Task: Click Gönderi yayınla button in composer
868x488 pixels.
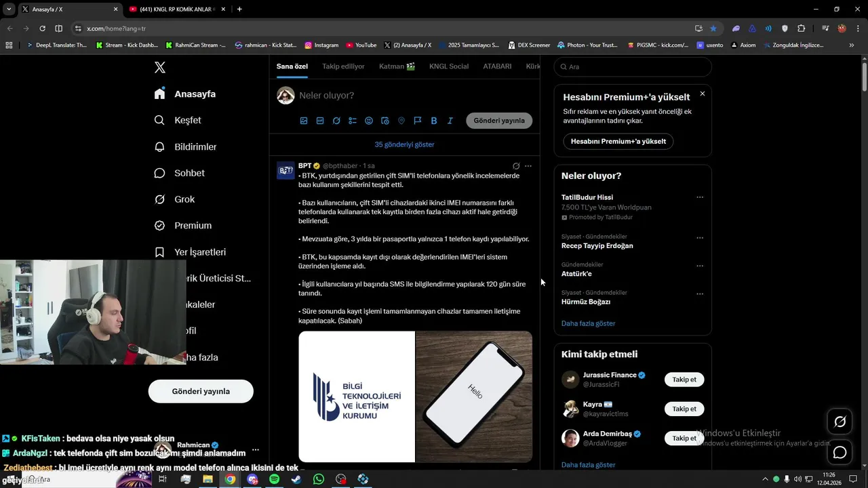Action: 499,121
